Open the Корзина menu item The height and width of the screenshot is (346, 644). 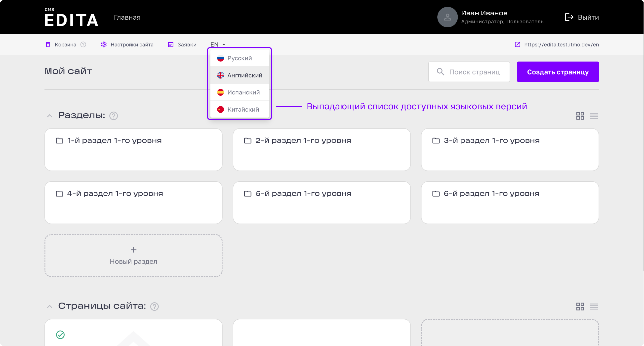click(x=65, y=44)
